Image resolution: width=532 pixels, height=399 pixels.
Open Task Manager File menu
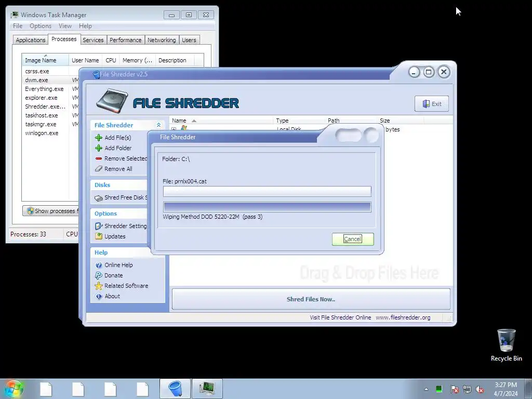point(18,26)
